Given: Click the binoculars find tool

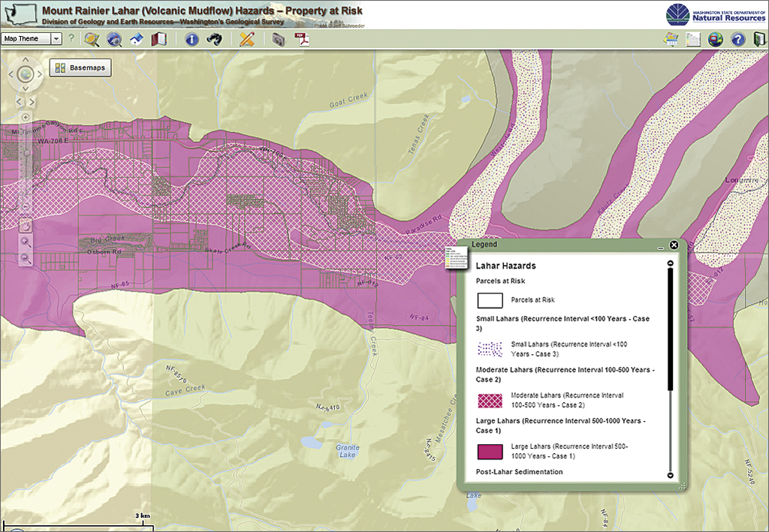Looking at the screenshot, I should pyautogui.click(x=215, y=40).
